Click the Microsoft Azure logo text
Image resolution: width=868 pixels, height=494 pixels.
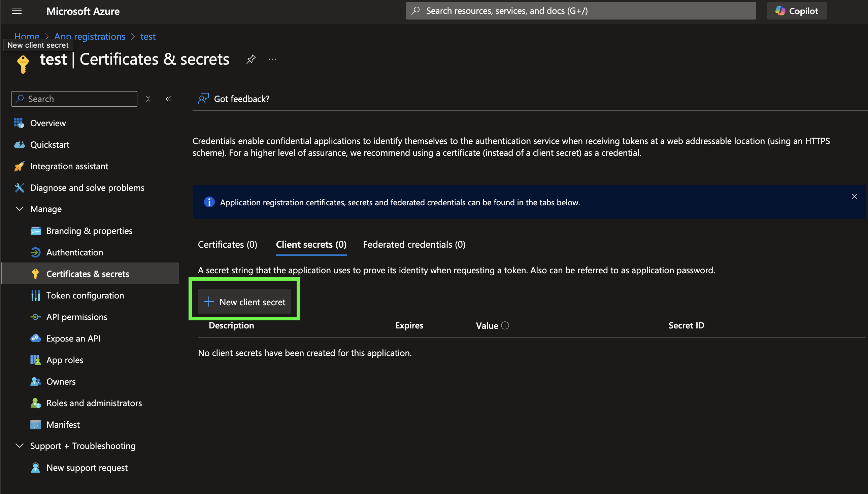(x=83, y=11)
